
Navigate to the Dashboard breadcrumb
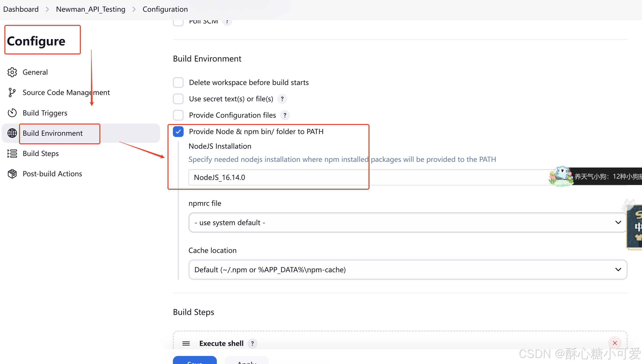pos(21,9)
